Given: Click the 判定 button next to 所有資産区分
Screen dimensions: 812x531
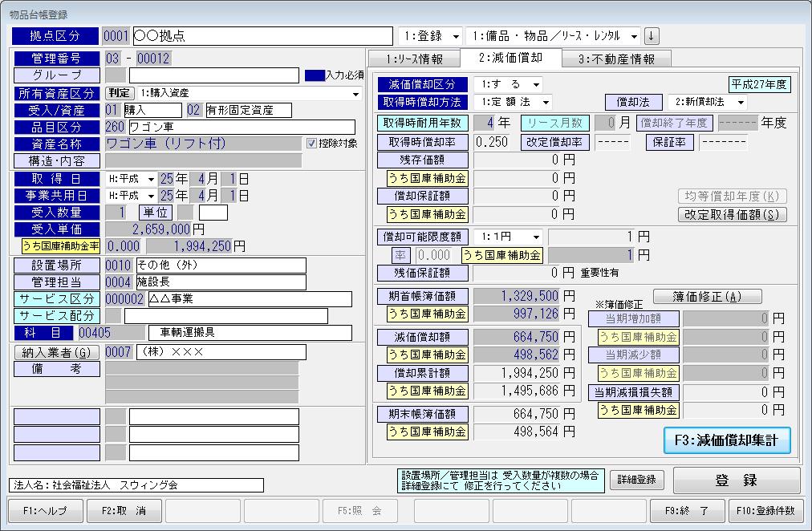Looking at the screenshot, I should click(118, 93).
